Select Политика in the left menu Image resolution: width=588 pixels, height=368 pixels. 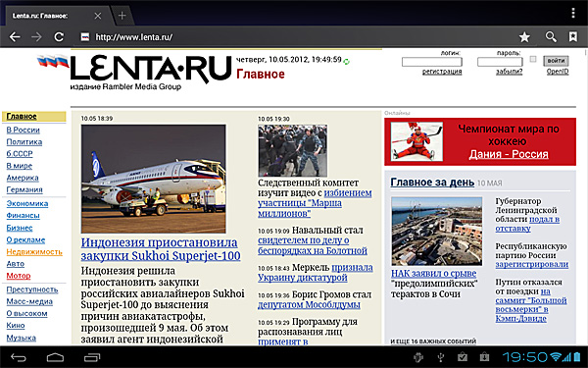[24, 142]
